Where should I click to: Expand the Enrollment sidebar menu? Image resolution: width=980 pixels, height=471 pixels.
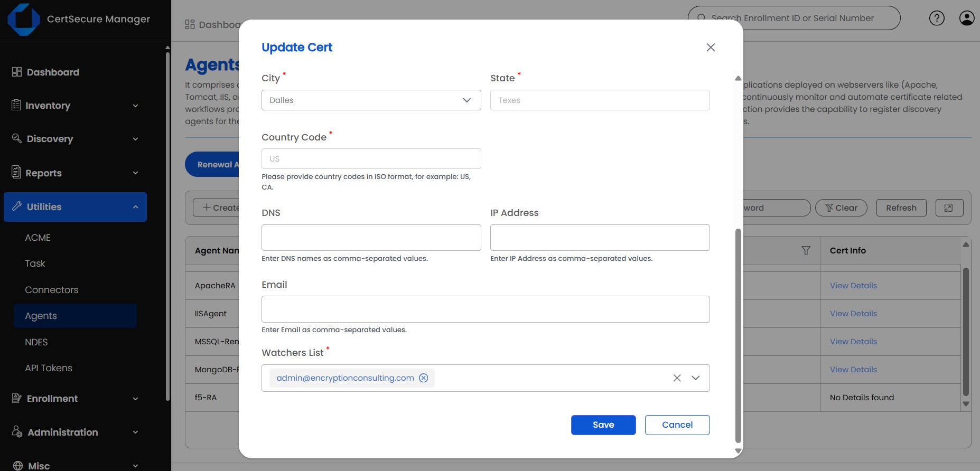click(75, 399)
